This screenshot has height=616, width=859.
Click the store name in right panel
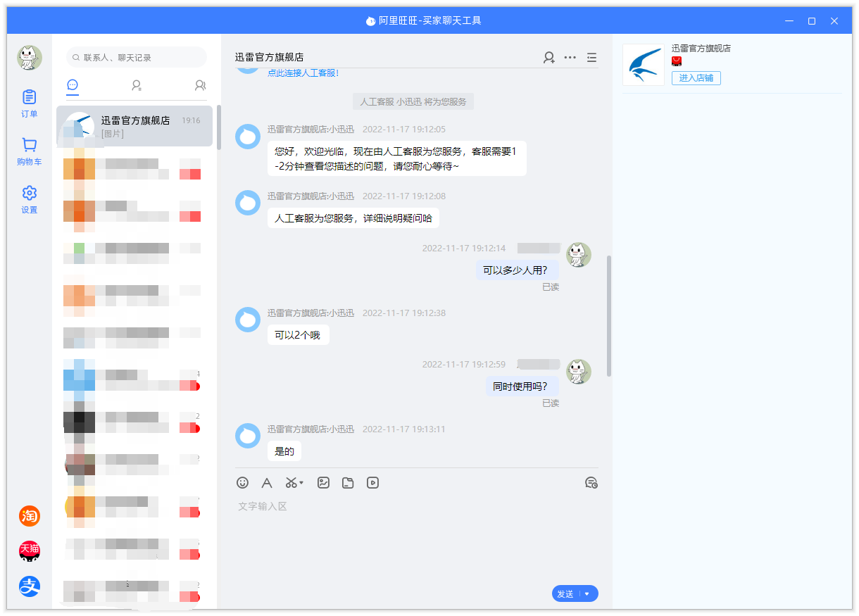click(x=701, y=48)
